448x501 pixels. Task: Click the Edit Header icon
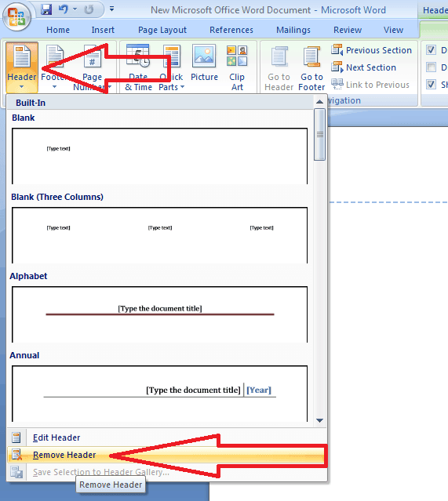pyautogui.click(x=16, y=437)
